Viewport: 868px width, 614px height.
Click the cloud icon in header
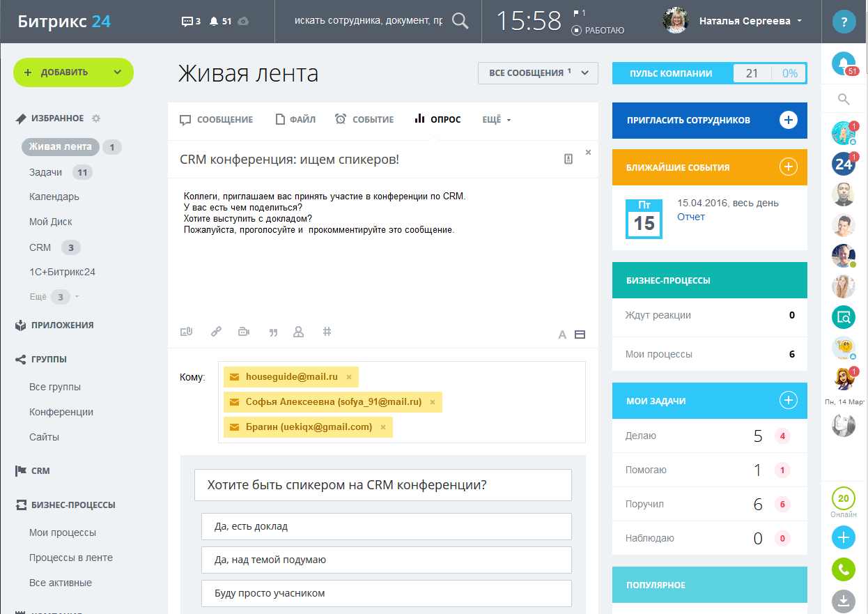point(242,22)
